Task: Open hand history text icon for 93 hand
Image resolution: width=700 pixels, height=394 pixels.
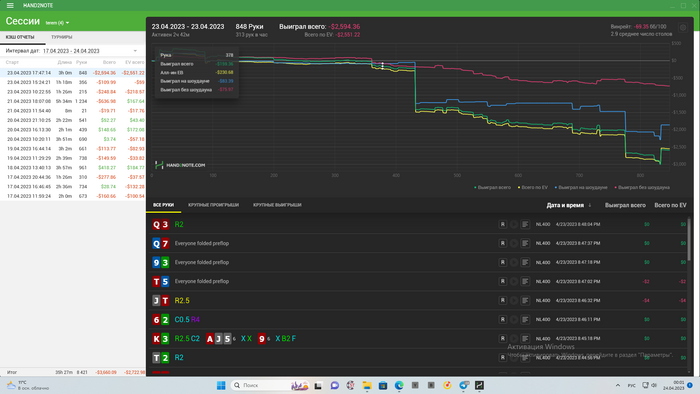Action: click(525, 262)
